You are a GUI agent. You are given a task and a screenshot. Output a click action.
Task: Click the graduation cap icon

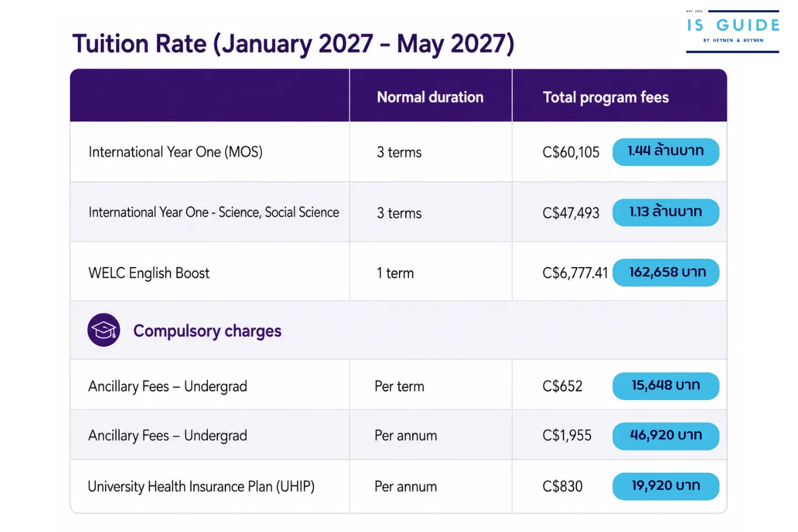pyautogui.click(x=104, y=330)
